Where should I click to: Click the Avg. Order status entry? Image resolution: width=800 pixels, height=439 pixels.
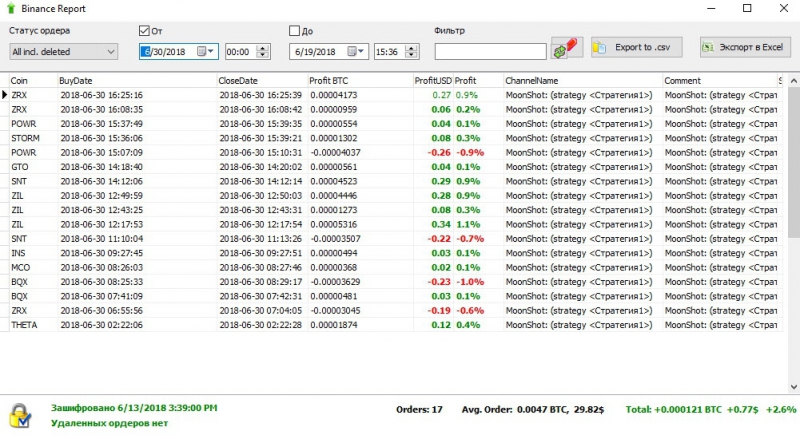(533, 409)
